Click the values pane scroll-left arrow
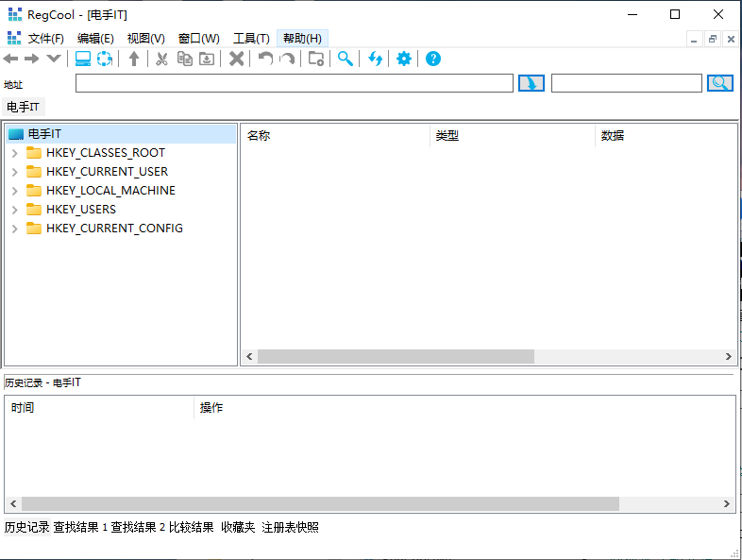Screen dimensions: 742x560 249,356
